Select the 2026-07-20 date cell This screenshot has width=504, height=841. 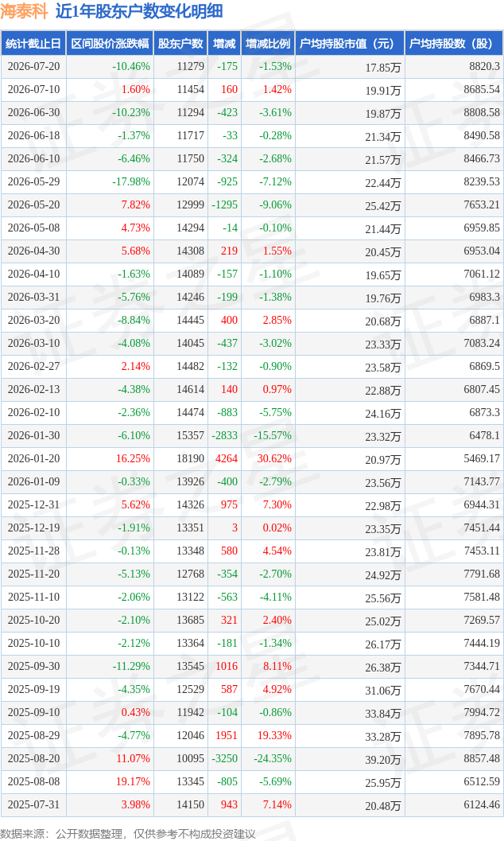33,67
